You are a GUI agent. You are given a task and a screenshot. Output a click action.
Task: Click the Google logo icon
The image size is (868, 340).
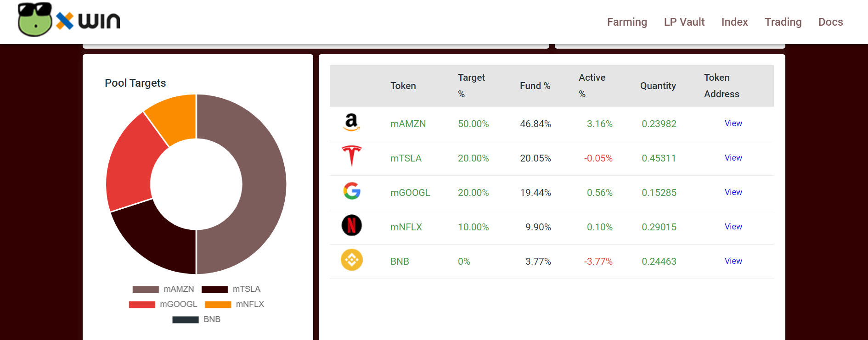pos(352,191)
